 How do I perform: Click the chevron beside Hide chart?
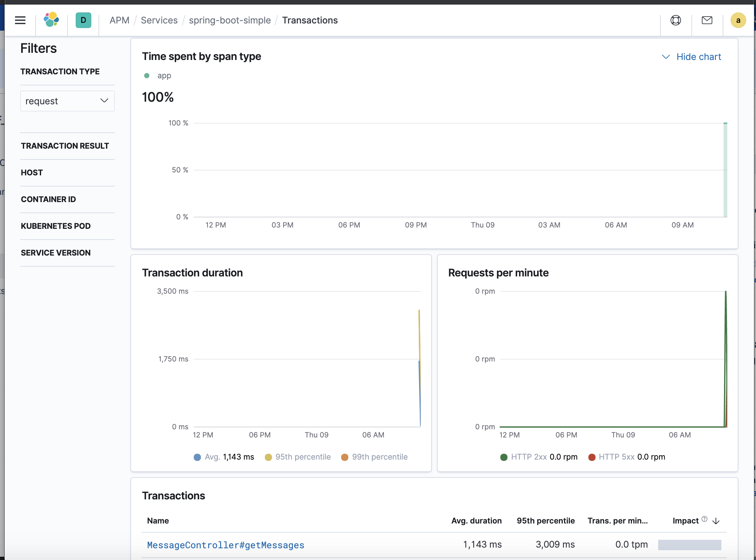pyautogui.click(x=666, y=57)
